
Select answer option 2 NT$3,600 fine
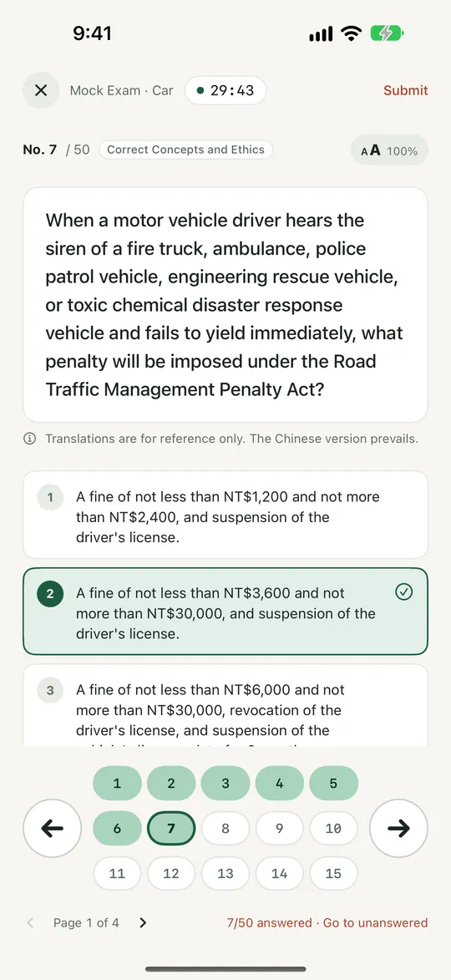pyautogui.click(x=225, y=612)
